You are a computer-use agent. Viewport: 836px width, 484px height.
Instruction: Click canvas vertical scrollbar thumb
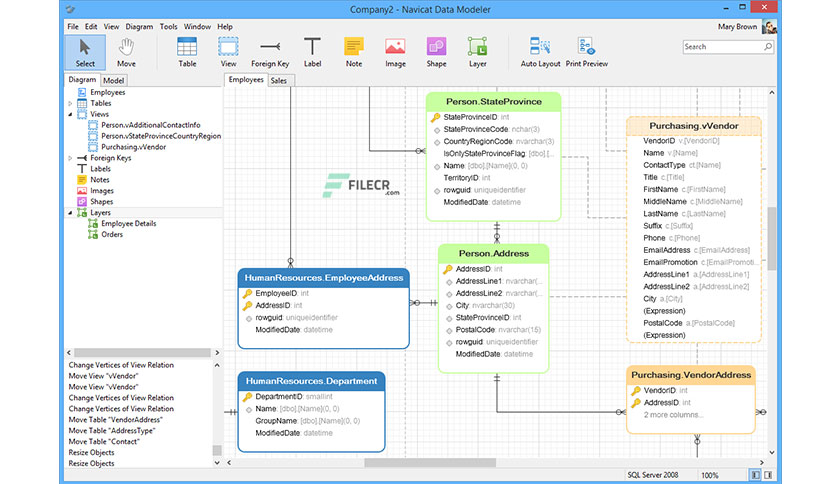771,239
